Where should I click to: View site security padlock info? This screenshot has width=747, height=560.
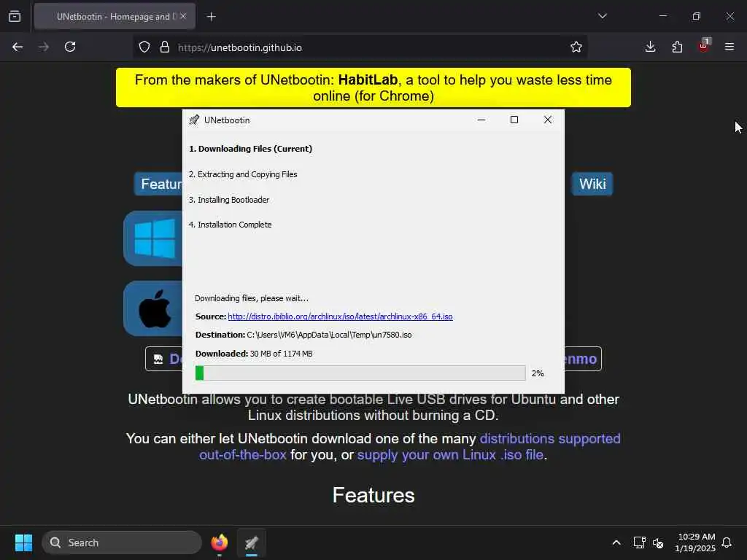[x=165, y=47]
